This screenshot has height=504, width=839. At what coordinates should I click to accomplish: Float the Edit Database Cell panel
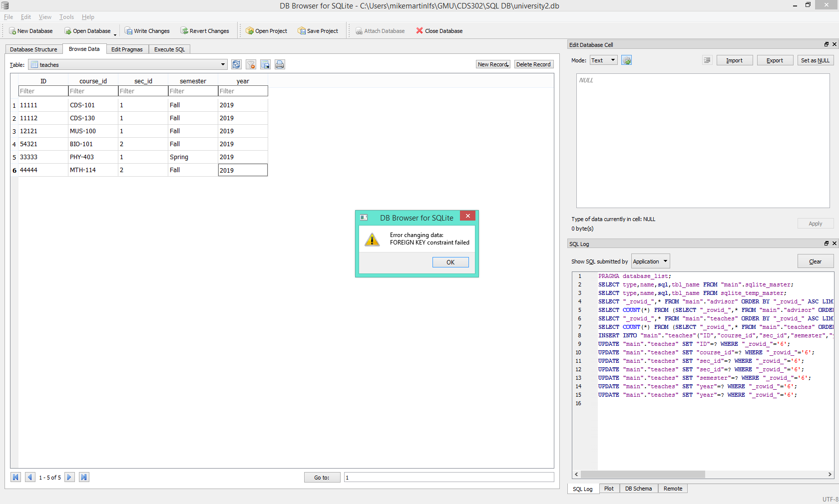(x=827, y=44)
